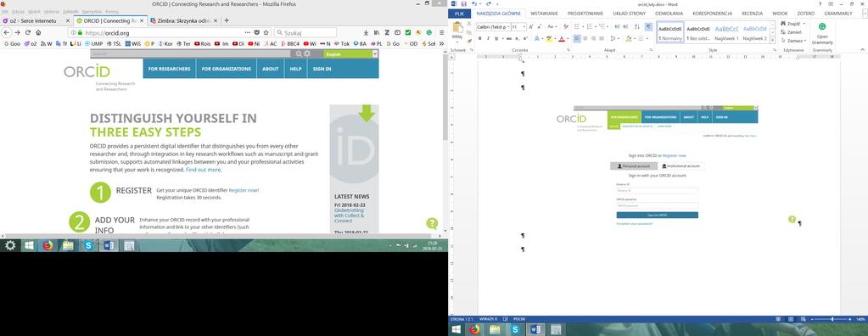Toggle left text alignment in Word
This screenshot has width=868, height=336.
(577, 39)
